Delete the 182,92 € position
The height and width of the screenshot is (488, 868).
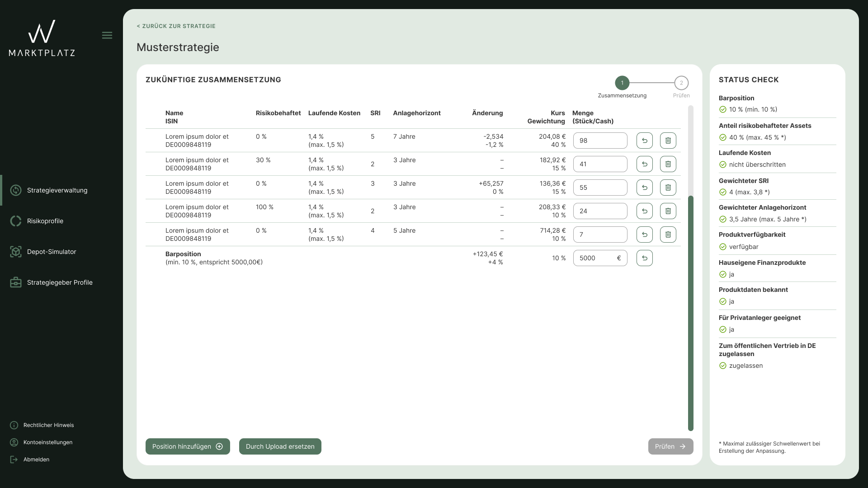click(x=668, y=164)
